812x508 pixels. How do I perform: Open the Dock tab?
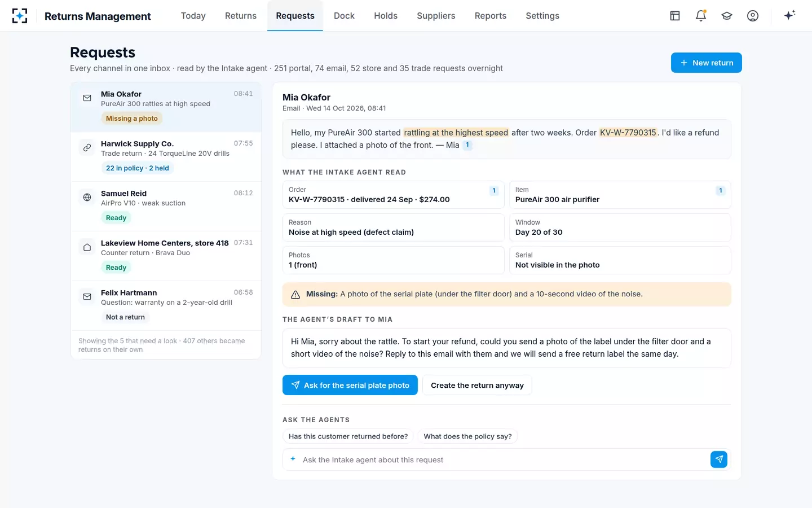pos(344,16)
